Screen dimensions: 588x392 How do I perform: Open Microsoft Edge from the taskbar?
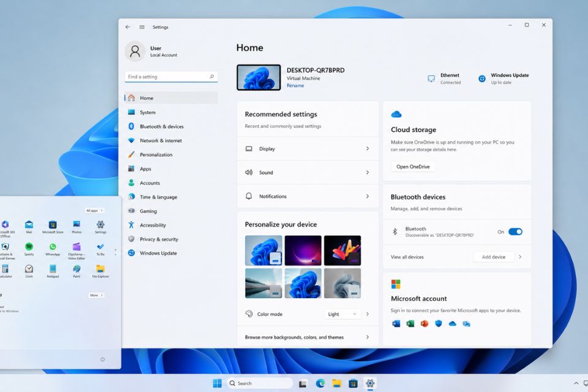pyautogui.click(x=320, y=383)
